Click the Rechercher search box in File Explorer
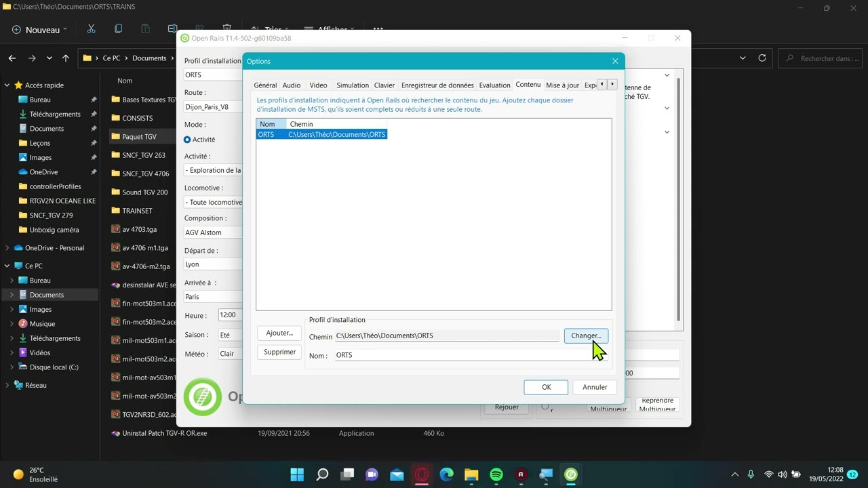 (x=820, y=58)
